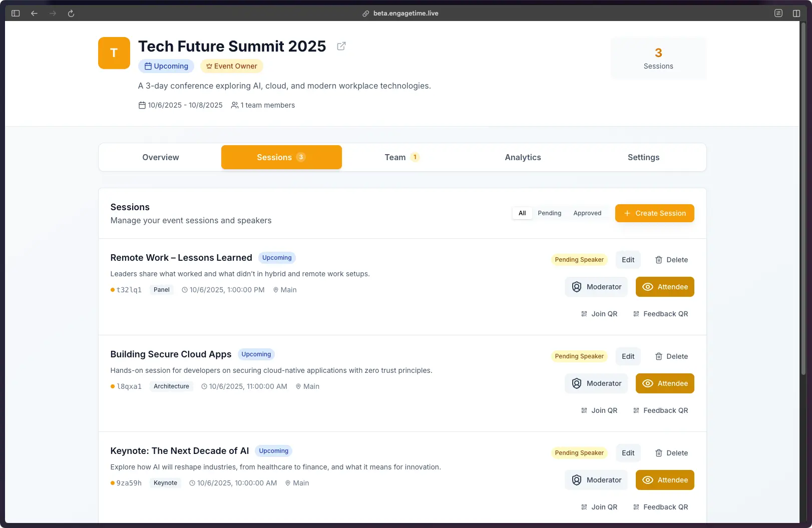Select the All sessions filter

[522, 213]
